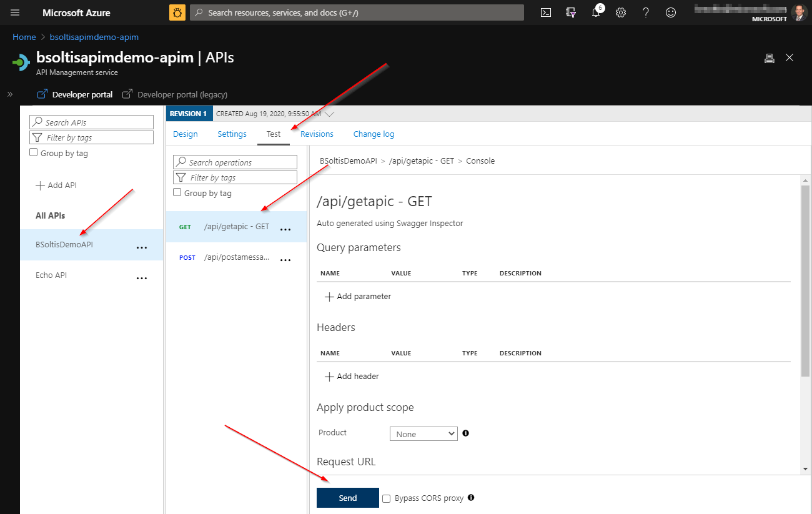Open the help question mark icon
This screenshot has width=812, height=514.
[645, 12]
